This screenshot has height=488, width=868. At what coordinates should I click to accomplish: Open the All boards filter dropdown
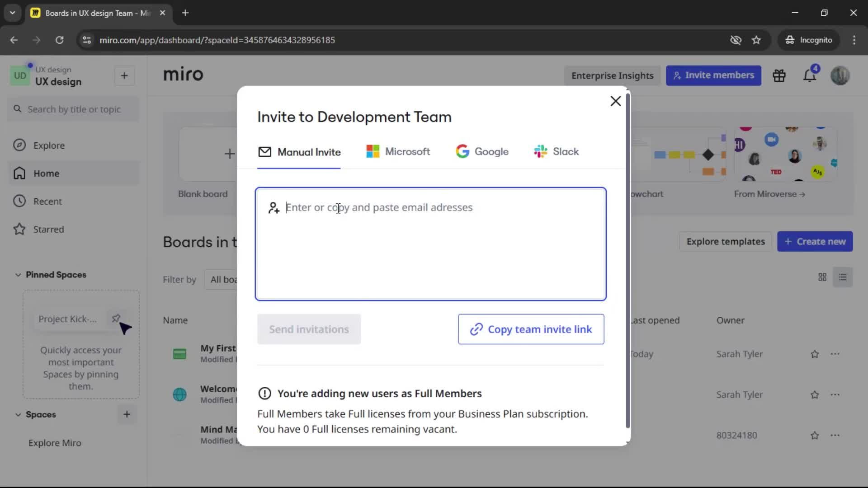(x=222, y=280)
